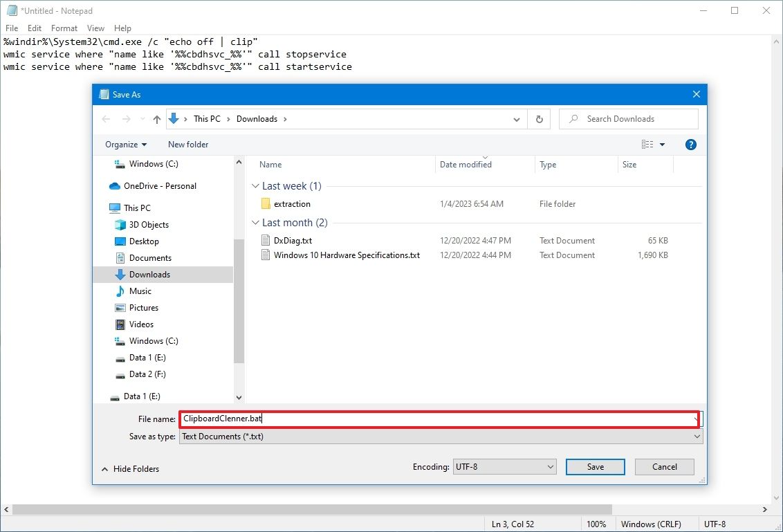The height and width of the screenshot is (532, 783).
Task: Open the Help question mark icon
Action: pyautogui.click(x=690, y=144)
